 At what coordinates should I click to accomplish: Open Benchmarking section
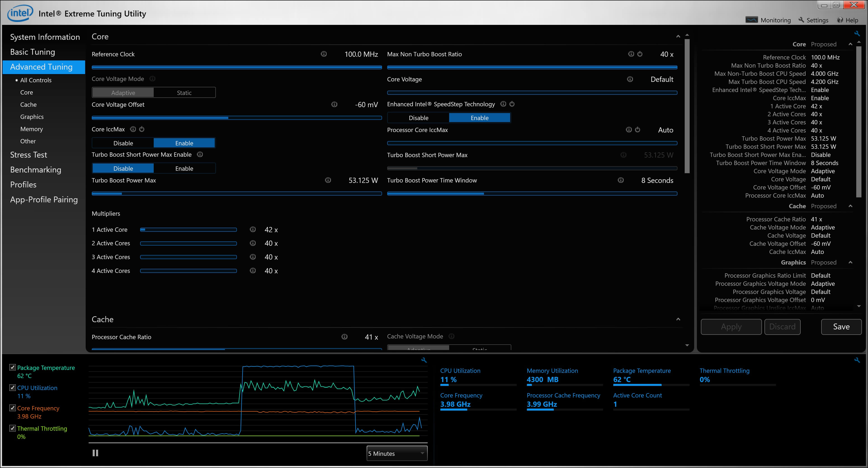(36, 170)
